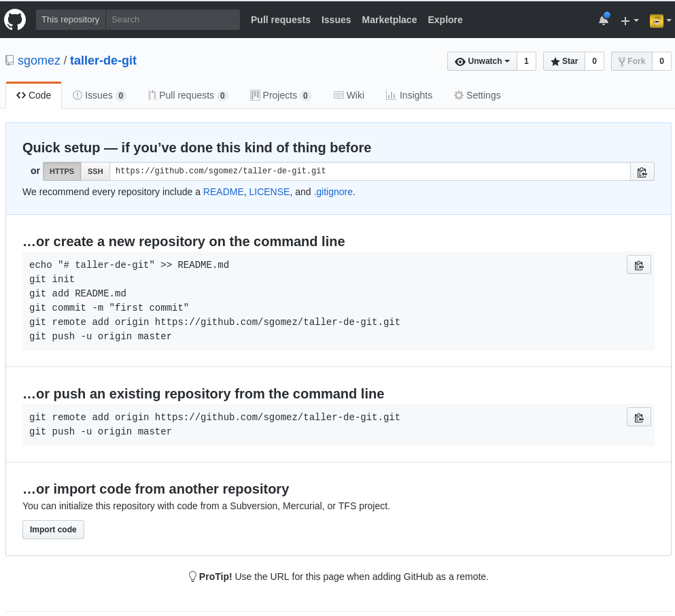
Task: Open the Wiki tab
Action: [x=349, y=95]
